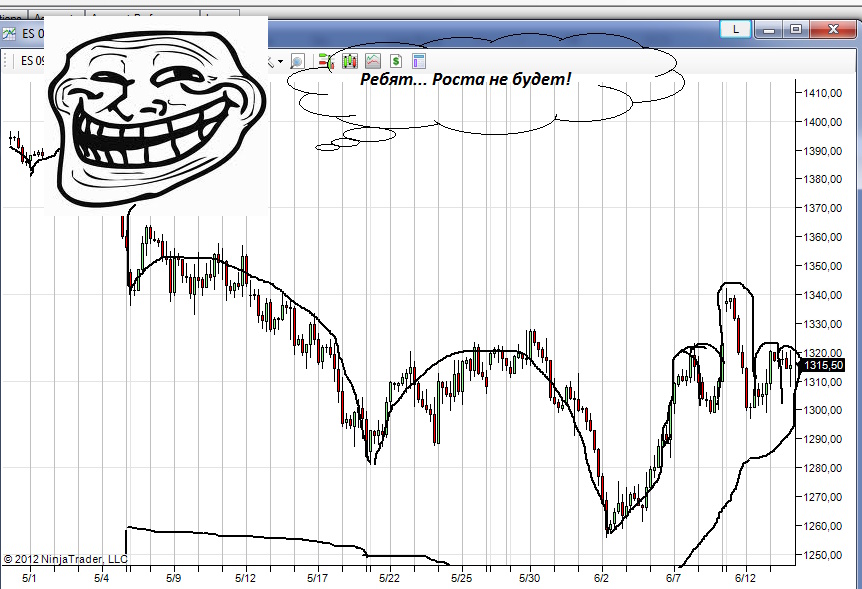The width and height of the screenshot is (862, 589).
Task: Click the current price marker 1315,50
Action: [x=823, y=365]
